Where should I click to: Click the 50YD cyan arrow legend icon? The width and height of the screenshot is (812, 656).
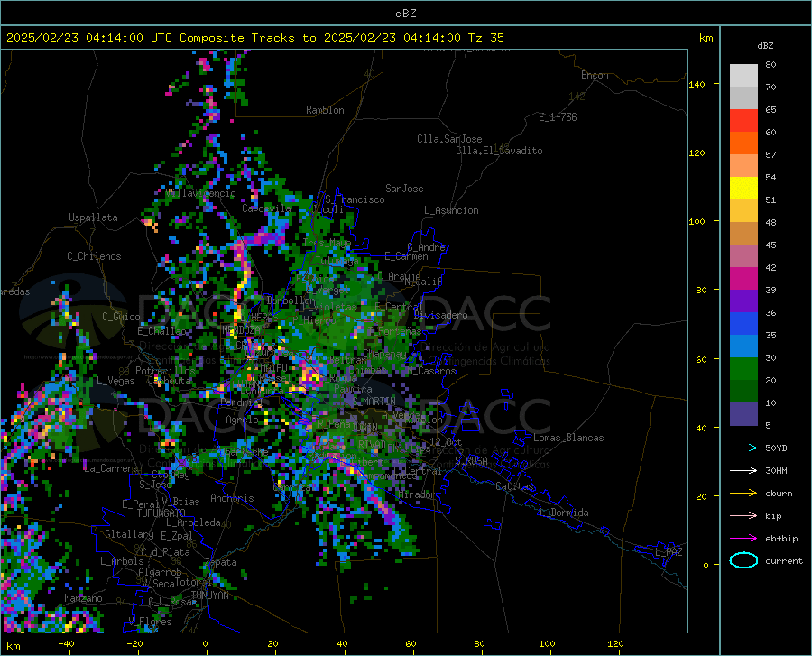tap(743, 448)
